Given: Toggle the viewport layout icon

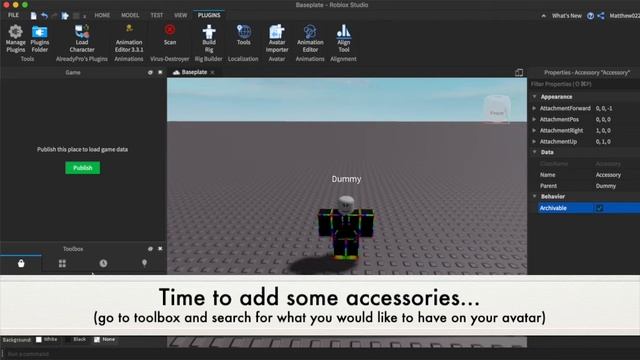Looking at the screenshot, I should click(x=519, y=72).
